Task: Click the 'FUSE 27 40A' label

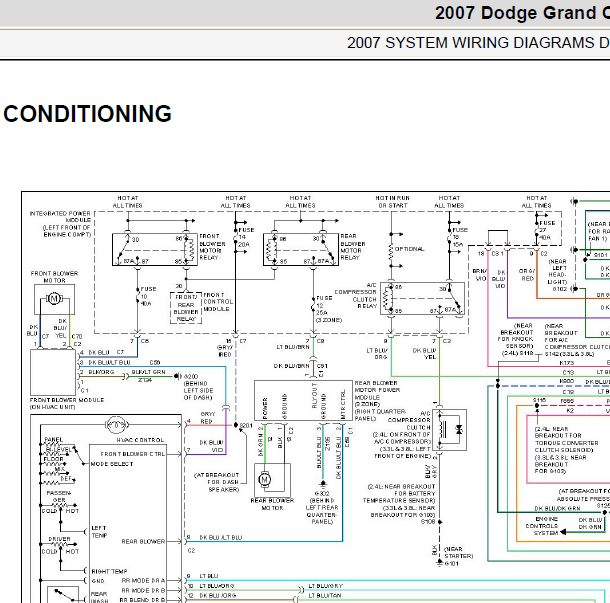Action: pyautogui.click(x=547, y=230)
